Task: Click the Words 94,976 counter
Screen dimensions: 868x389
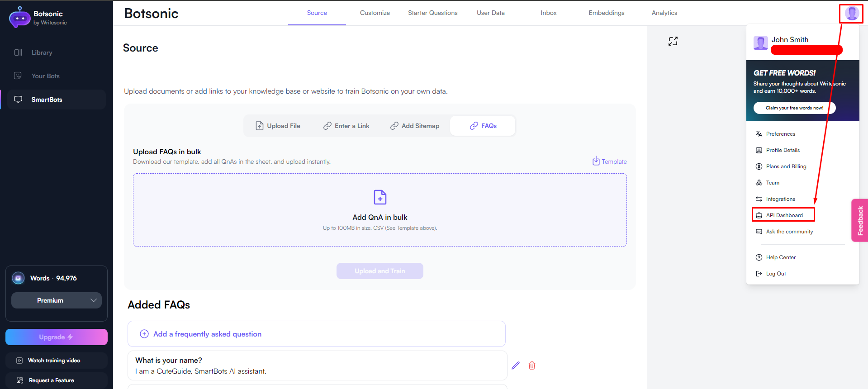Action: point(53,278)
